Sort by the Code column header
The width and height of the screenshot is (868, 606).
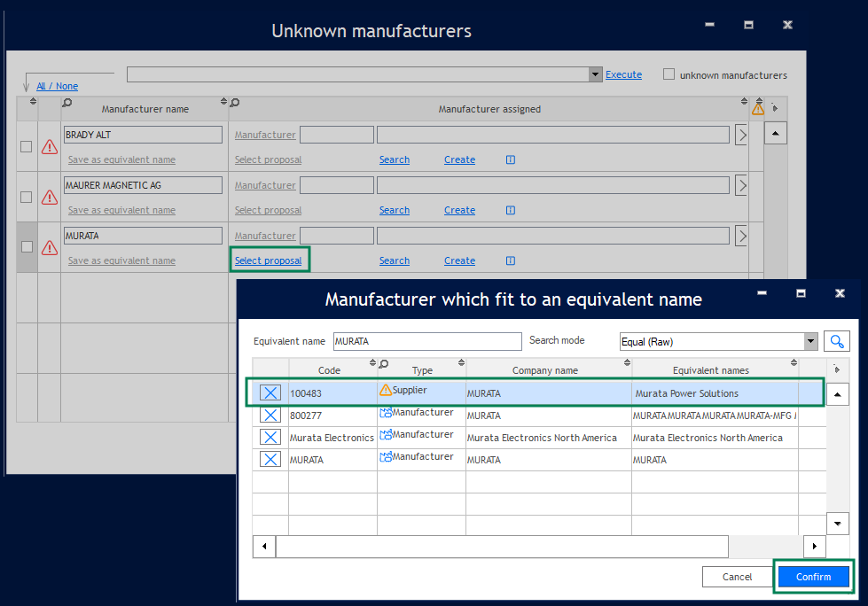point(329,370)
